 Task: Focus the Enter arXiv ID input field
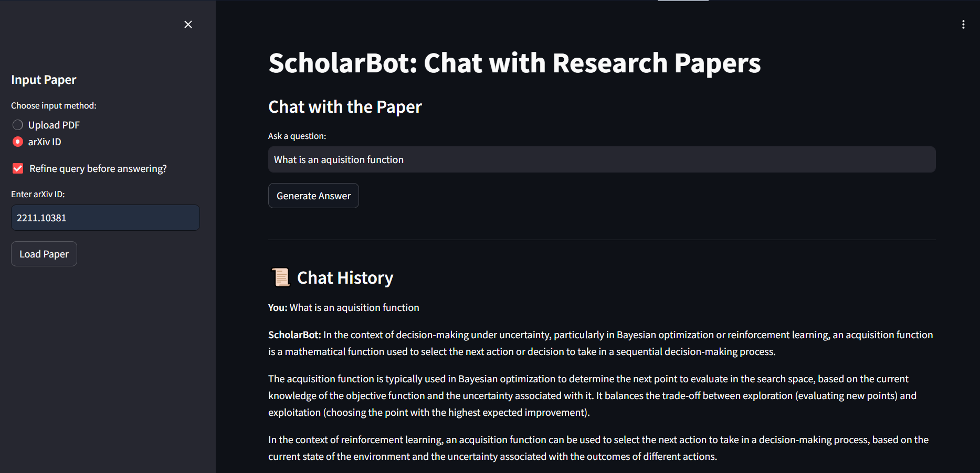tap(106, 218)
